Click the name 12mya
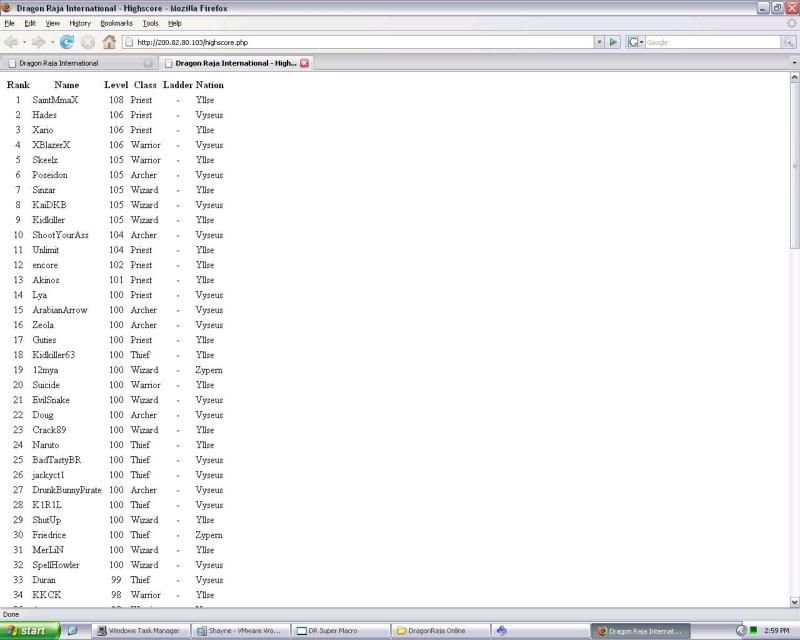 pyautogui.click(x=45, y=370)
